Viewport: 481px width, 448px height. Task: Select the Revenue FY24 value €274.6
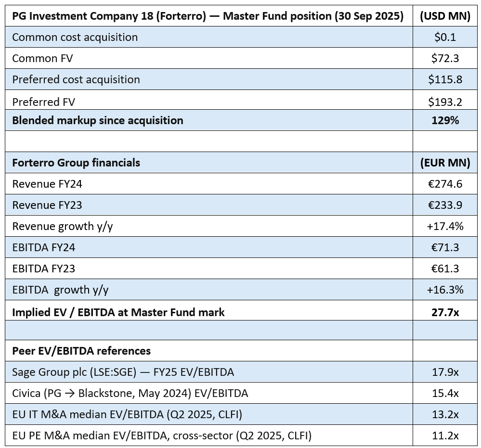click(x=445, y=184)
